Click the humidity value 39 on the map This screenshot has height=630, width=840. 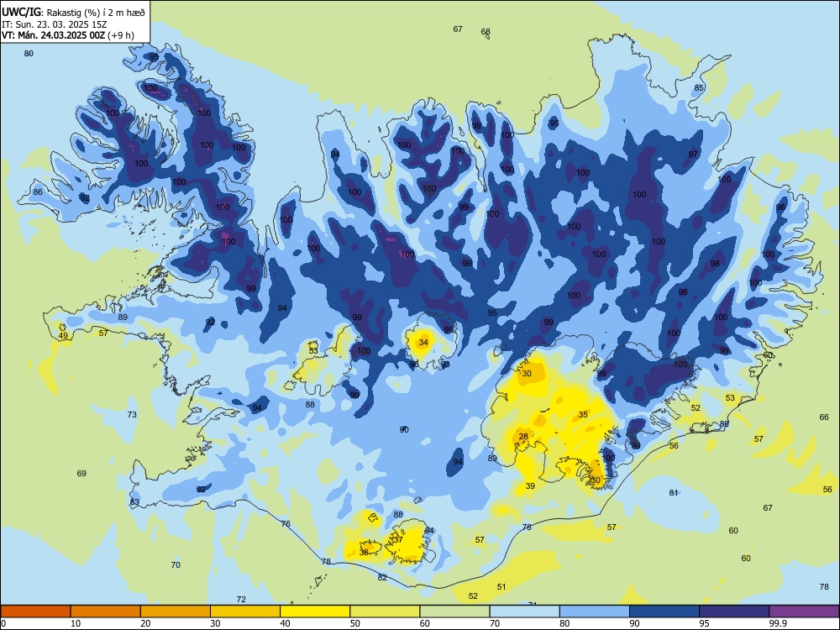[530, 486]
